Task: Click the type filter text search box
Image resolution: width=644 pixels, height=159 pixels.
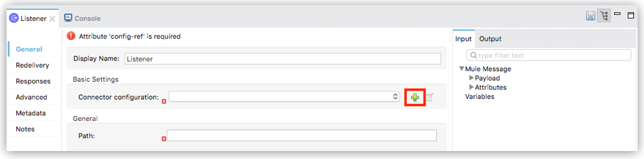Action: click(x=549, y=55)
